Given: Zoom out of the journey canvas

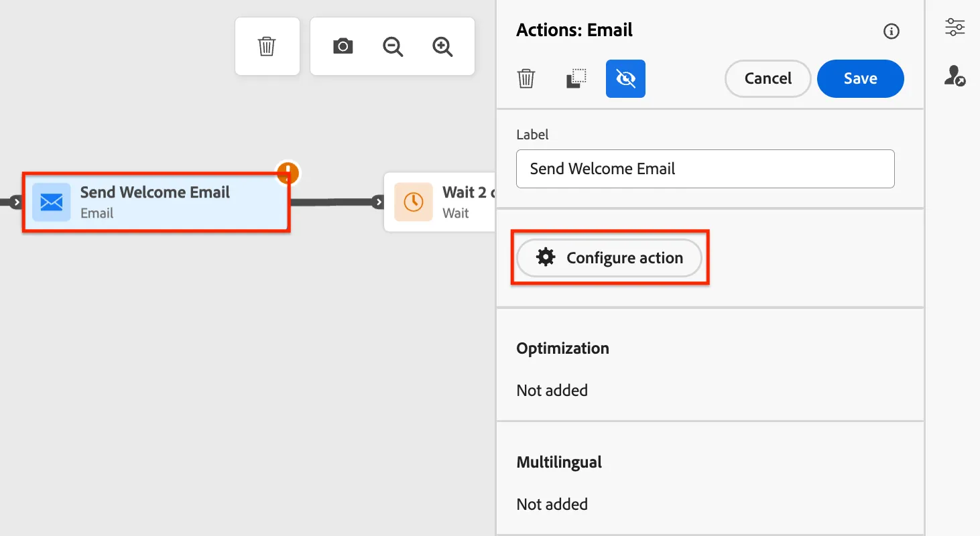Looking at the screenshot, I should [393, 46].
